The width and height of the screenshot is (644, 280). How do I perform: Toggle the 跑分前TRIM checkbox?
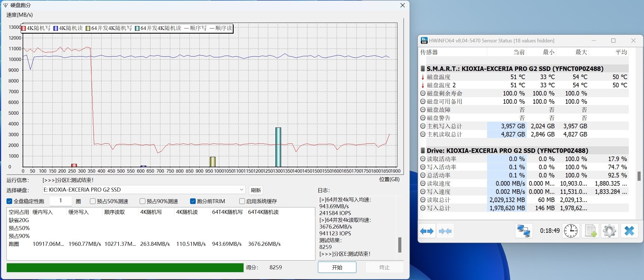pyautogui.click(x=193, y=201)
